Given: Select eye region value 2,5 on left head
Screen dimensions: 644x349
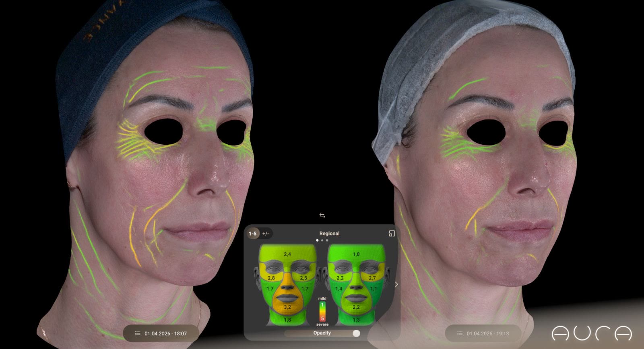Looking at the screenshot, I should tap(303, 278).
